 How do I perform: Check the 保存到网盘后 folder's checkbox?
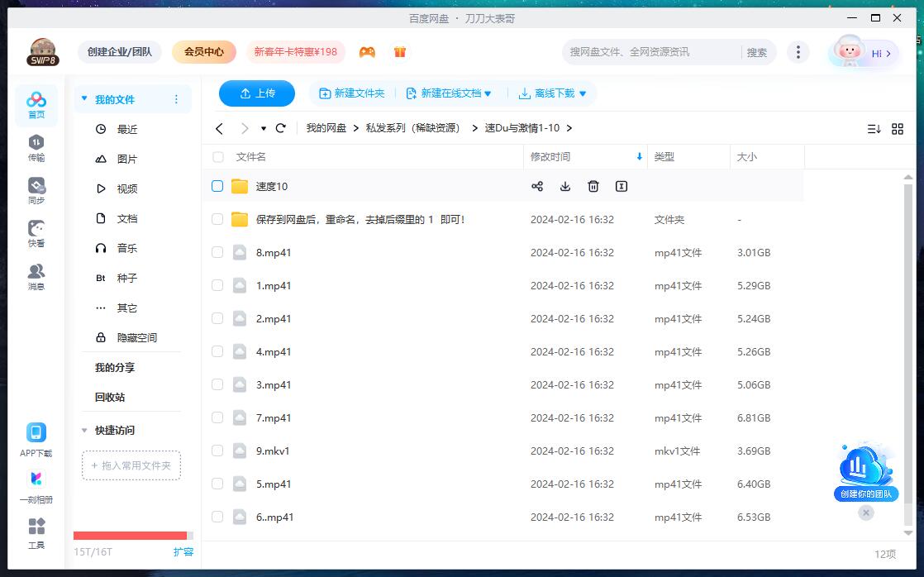pyautogui.click(x=217, y=219)
